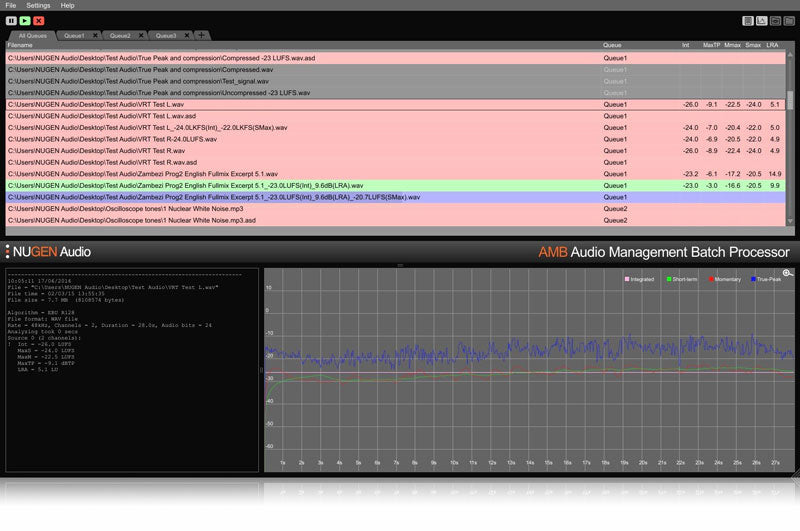This screenshot has height=531, width=800.
Task: Sort by the MaxTP column header
Action: tap(711, 45)
